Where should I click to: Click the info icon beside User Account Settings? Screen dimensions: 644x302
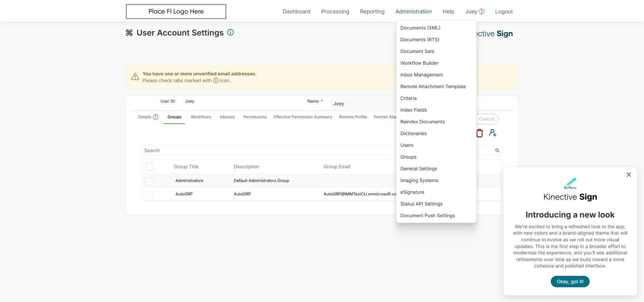point(230,33)
